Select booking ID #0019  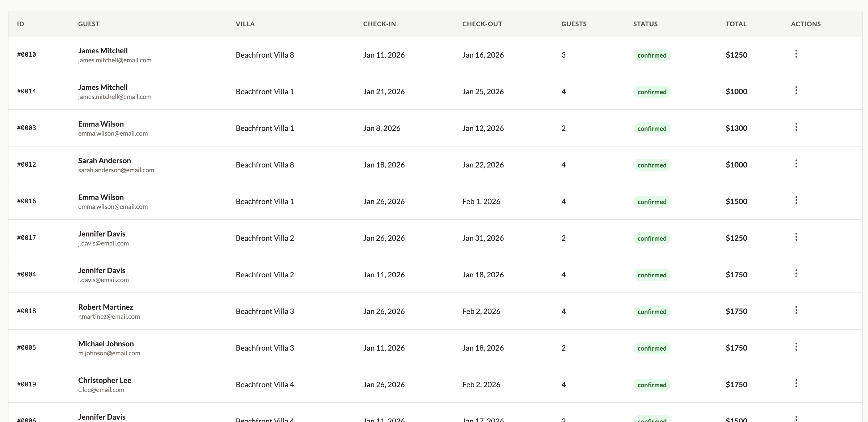click(x=26, y=384)
